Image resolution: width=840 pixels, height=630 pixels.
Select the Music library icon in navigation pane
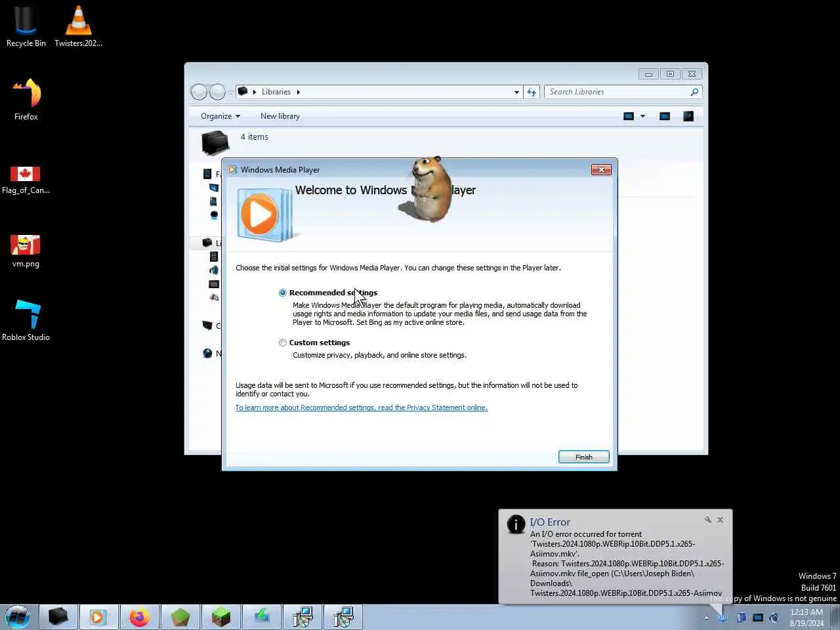tap(214, 270)
